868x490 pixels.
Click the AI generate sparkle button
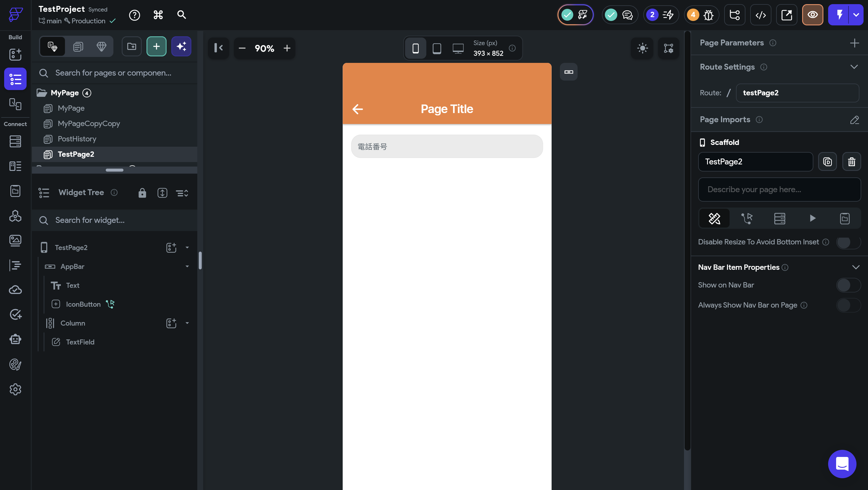pyautogui.click(x=181, y=46)
